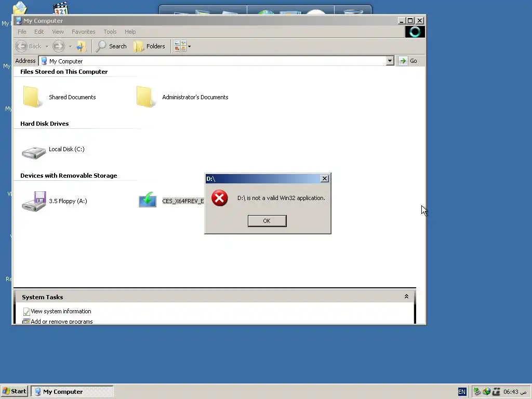The image size is (532, 399).
Task: Click OK in the D:\ error dialog
Action: [x=267, y=221]
